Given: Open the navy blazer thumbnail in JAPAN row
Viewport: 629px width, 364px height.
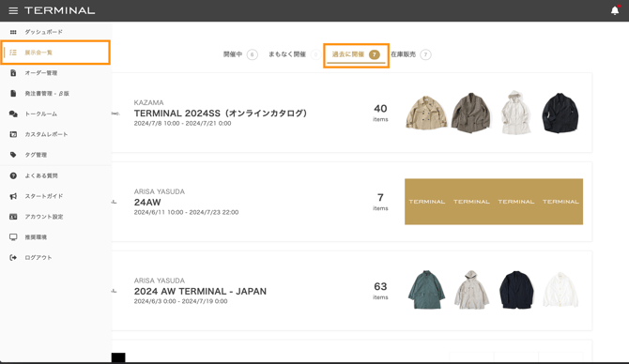Looking at the screenshot, I should tap(516, 290).
